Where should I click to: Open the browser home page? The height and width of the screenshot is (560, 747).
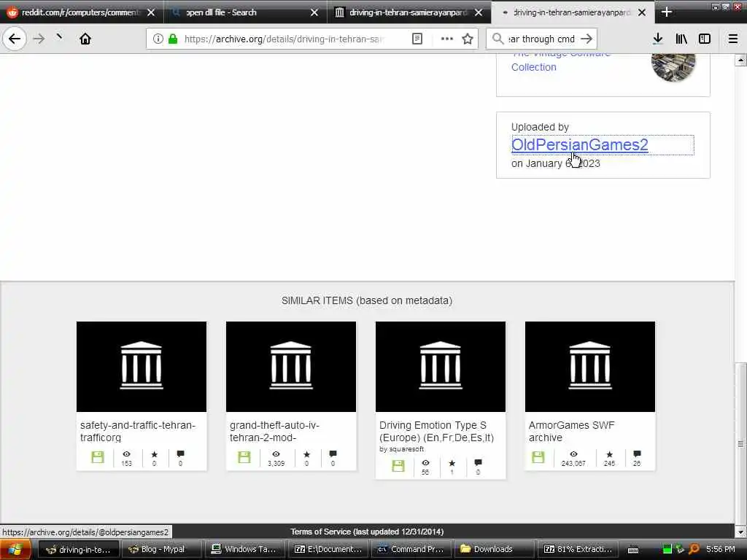point(85,39)
